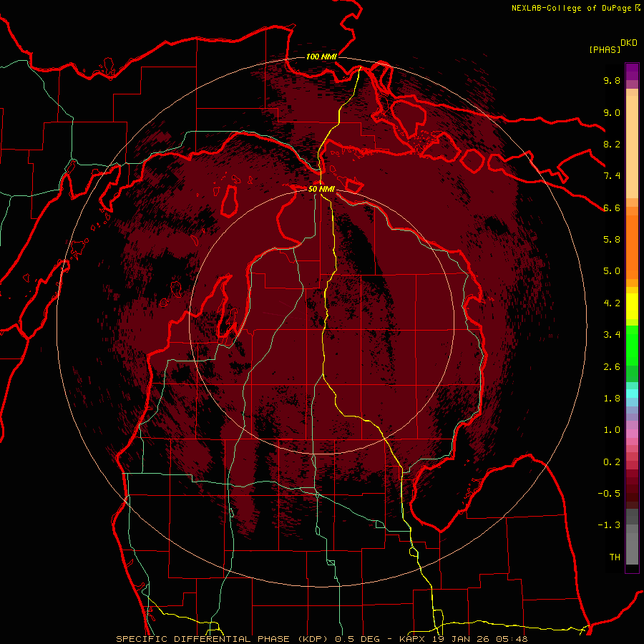Select the 9.8 value on the scale
Screen dimensions: 644x644
(x=612, y=80)
